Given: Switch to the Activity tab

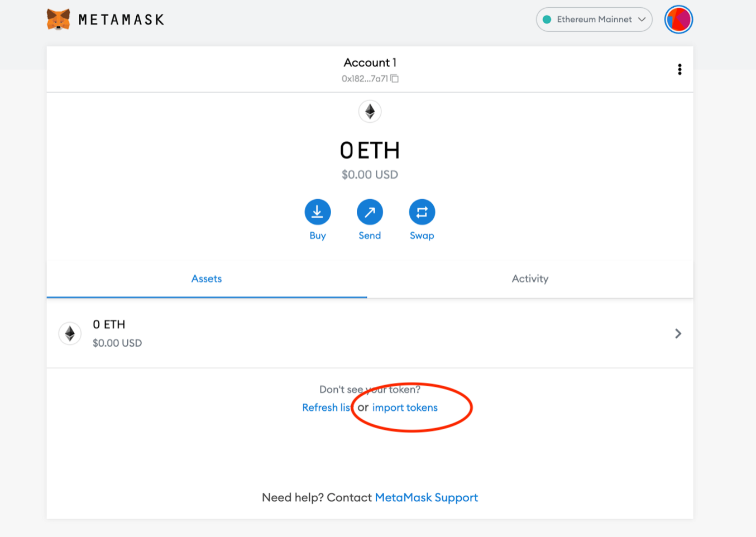Looking at the screenshot, I should 530,279.
